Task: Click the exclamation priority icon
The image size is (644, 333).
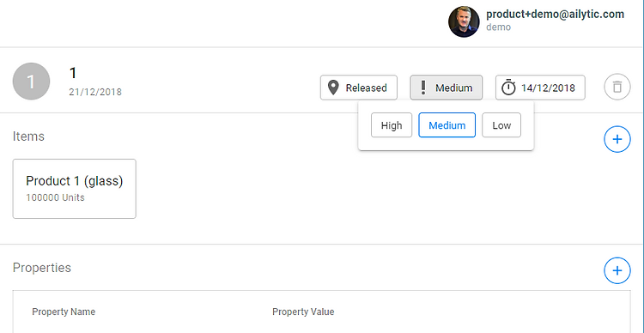Action: coord(423,88)
